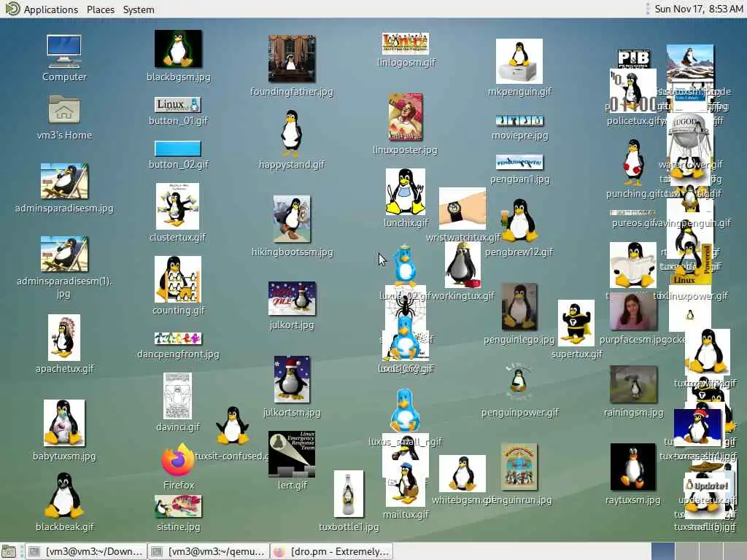Select the happystand.gif penguin icon
This screenshot has height=560, width=747.
click(x=292, y=133)
